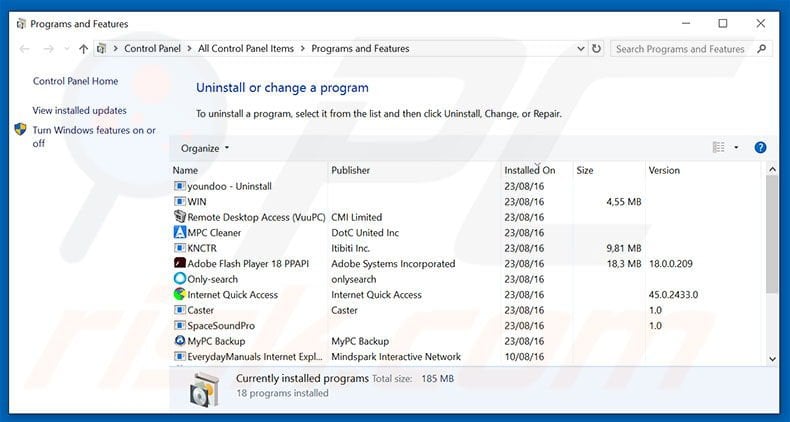The height and width of the screenshot is (422, 790).
Task: Open Turn Windows features on or off
Action: point(94,136)
